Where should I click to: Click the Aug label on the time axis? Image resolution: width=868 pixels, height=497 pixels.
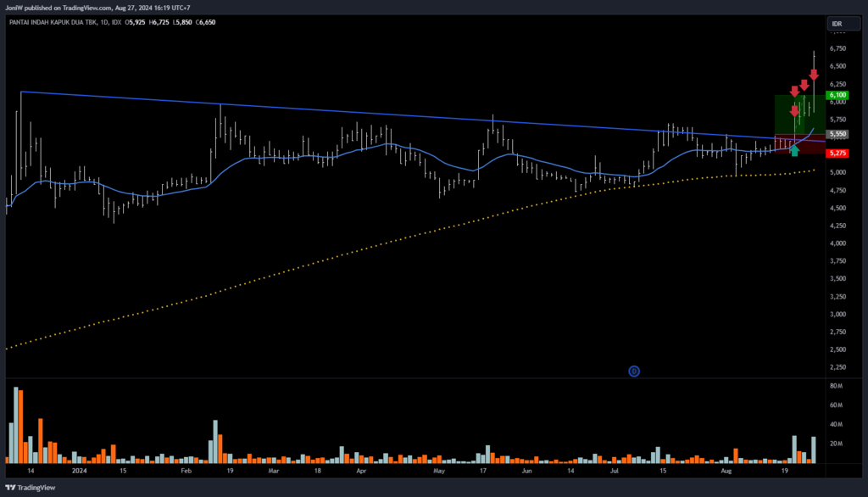726,469
